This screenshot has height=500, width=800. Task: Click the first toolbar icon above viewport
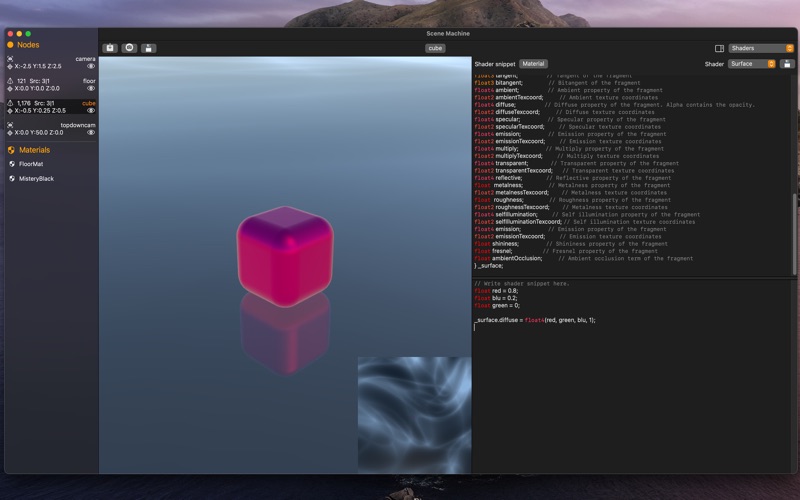pyautogui.click(x=110, y=48)
